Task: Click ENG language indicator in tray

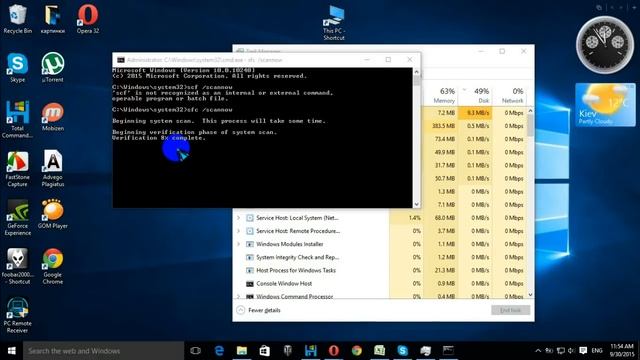Action: coord(597,351)
